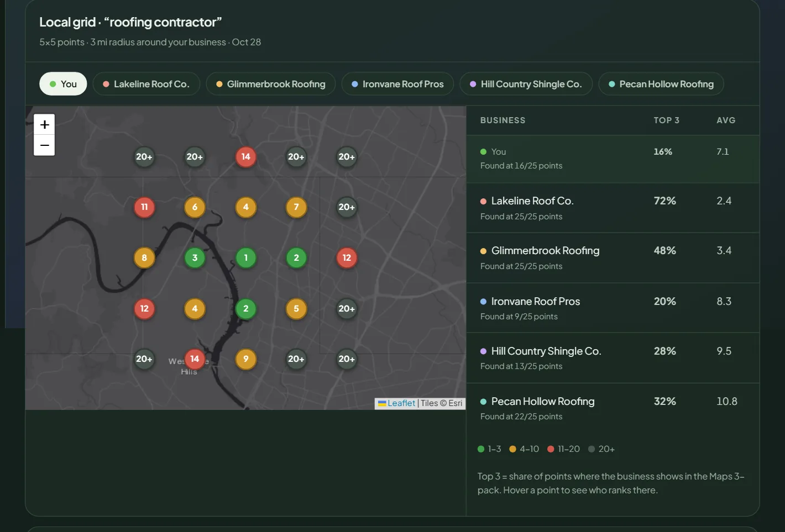Select Glimmerbrook Roofing name in business table
The width and height of the screenshot is (785, 532).
[545, 251]
